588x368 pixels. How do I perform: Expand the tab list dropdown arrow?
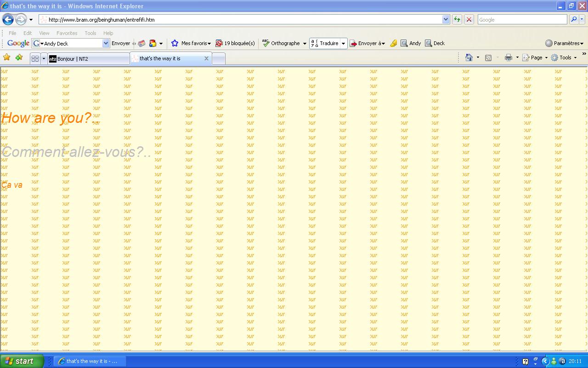click(x=44, y=58)
